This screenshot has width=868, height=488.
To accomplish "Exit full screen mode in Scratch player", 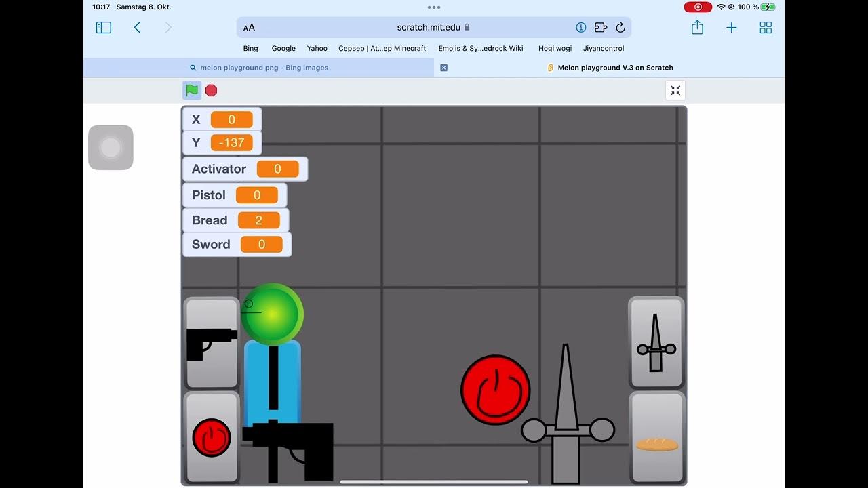I will tap(675, 90).
